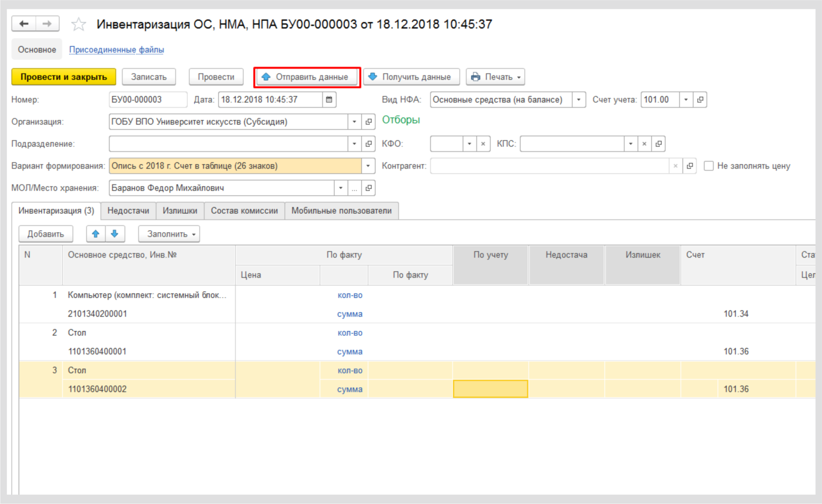Click the Получить данные button
Screen dimensions: 822x504
tap(411, 77)
